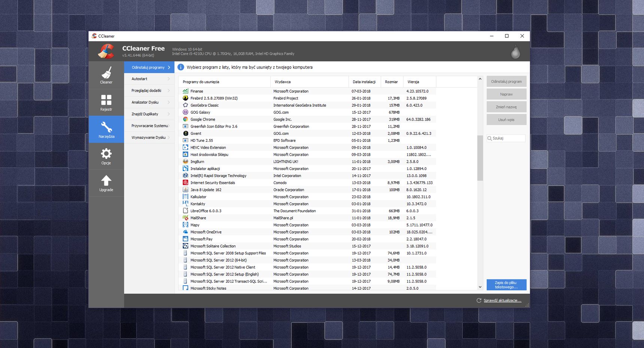Click Oracle Corporation publisher cell
644x348 pixels.
[x=289, y=190]
